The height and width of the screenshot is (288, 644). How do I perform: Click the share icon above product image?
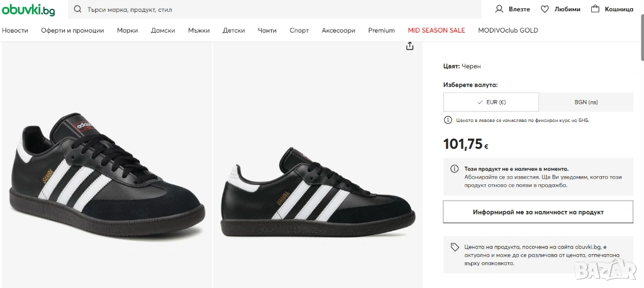coord(410,46)
